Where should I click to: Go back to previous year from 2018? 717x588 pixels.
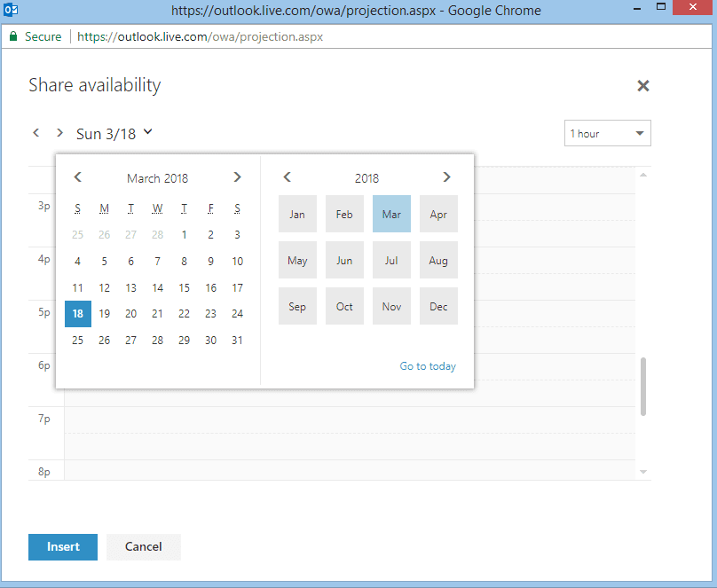point(288,176)
